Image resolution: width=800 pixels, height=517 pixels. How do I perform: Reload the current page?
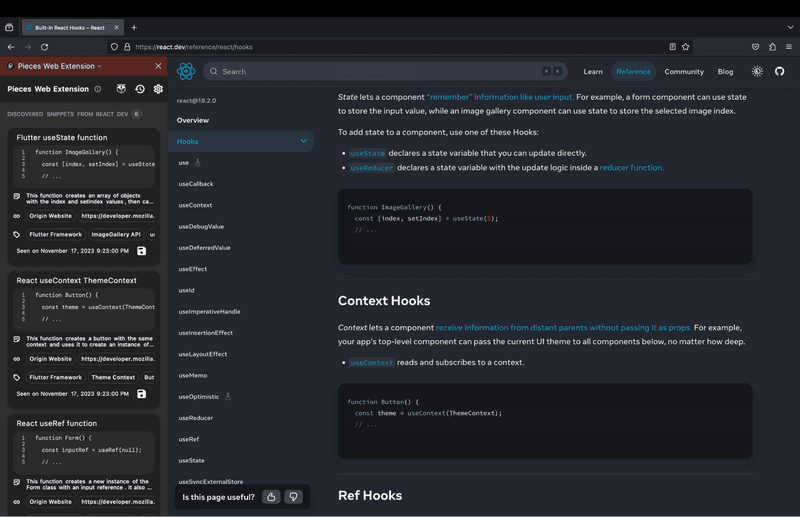pyautogui.click(x=44, y=47)
